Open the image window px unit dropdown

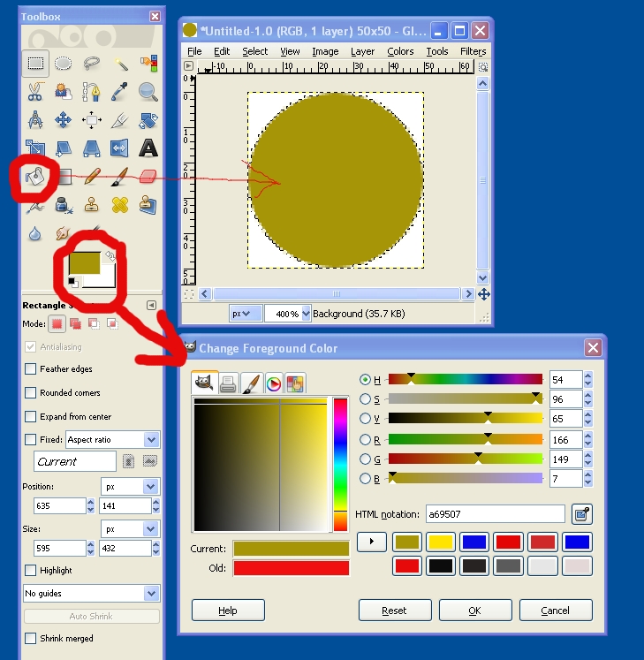pos(246,314)
